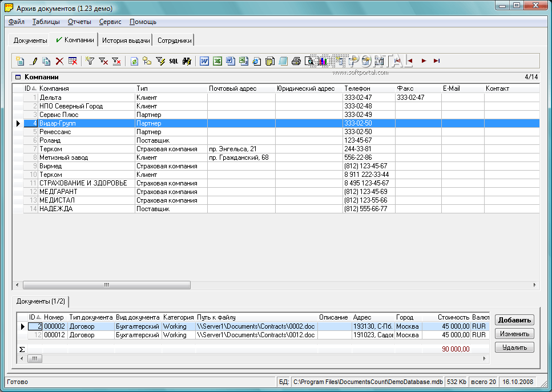Export the table to Excel
The width and height of the screenshot is (552, 392).
tap(217, 61)
